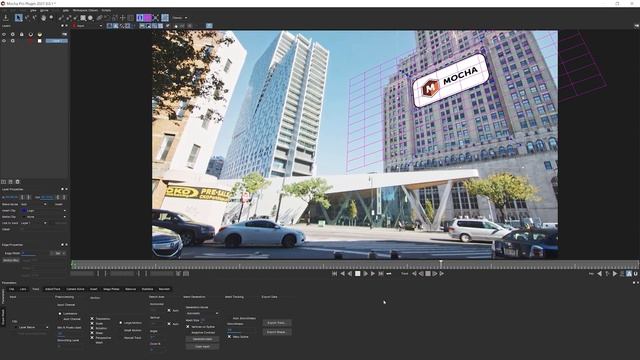This screenshot has height=360, width=640.
Task: Select the Zoom tool next to the hand
Action: coord(51,18)
